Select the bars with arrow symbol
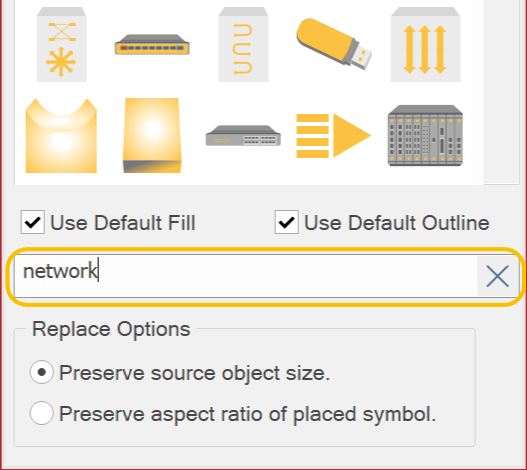 (x=334, y=135)
